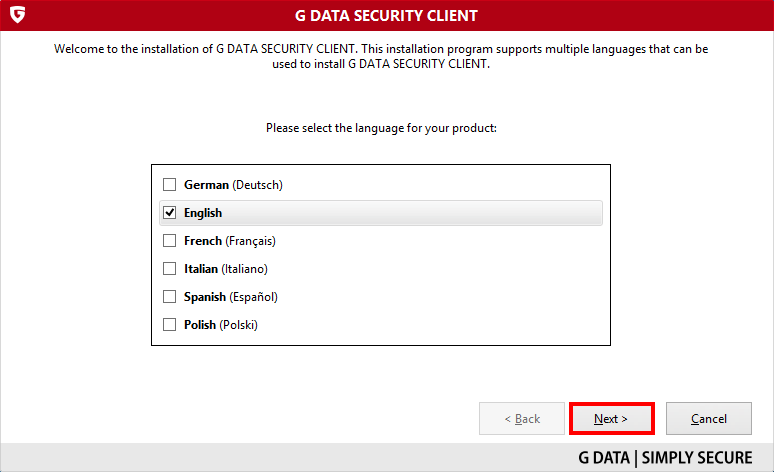Click the welcome installation message text
The image size is (774, 472).
381,56
